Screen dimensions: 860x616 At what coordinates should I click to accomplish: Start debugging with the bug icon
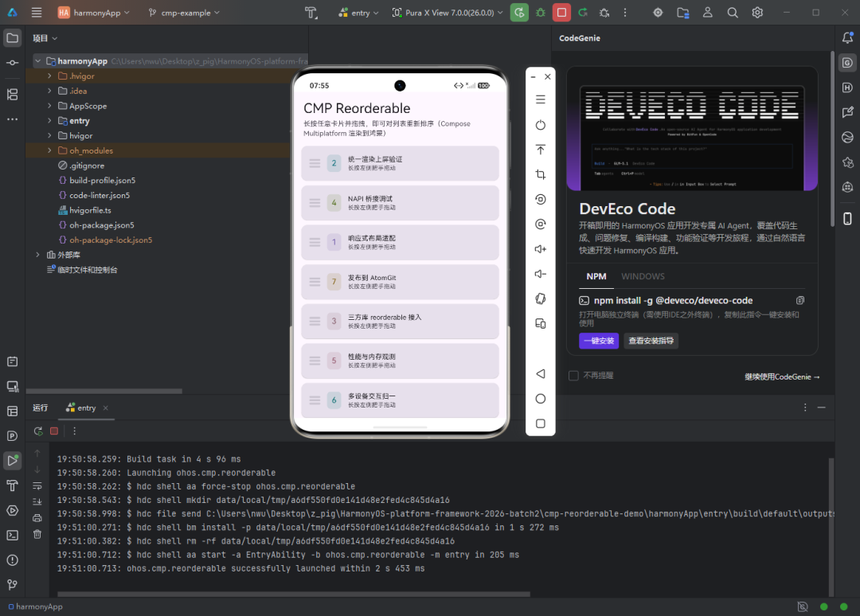click(541, 12)
